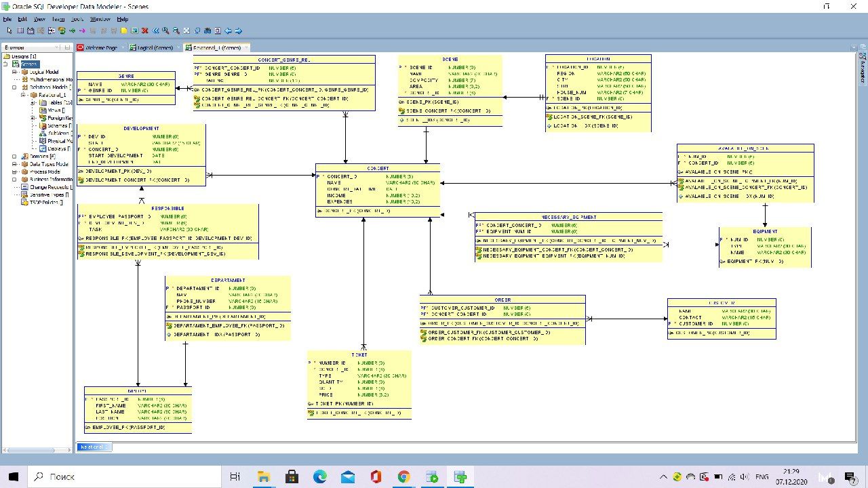Switch to the Logical (Scenes) tab
Viewport: 868px width, 488px height.
155,47
